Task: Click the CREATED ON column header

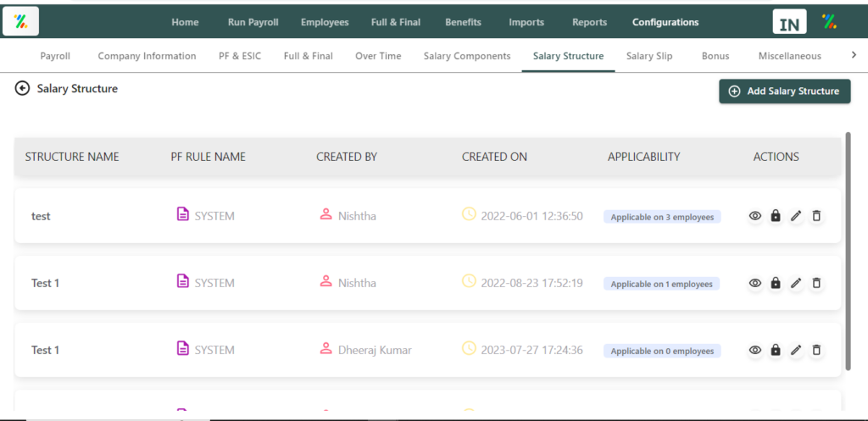Action: click(x=494, y=157)
